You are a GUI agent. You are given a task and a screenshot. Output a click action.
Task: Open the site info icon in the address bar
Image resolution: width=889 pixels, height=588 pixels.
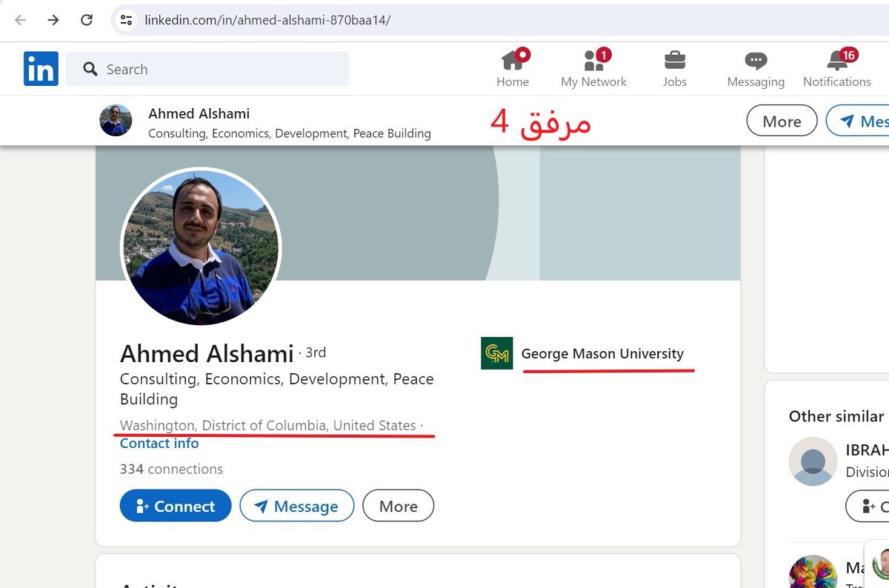tap(127, 20)
